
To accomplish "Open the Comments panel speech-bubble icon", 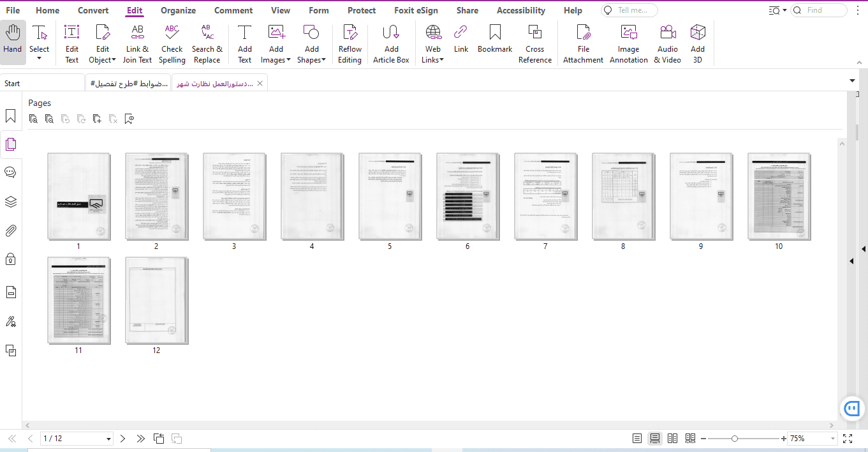I will tap(10, 172).
